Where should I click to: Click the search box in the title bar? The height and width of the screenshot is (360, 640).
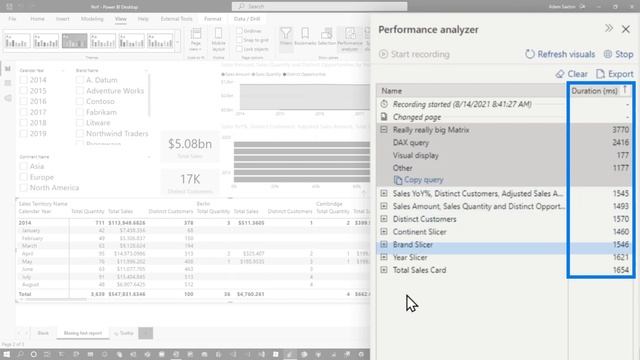[319, 6]
